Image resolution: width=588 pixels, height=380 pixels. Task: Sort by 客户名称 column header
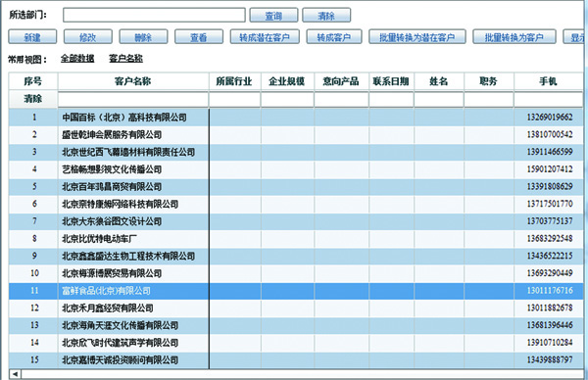tap(133, 81)
